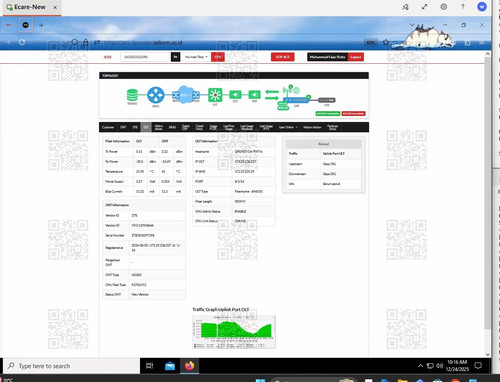Open Task View on the taskbar

coord(150,366)
